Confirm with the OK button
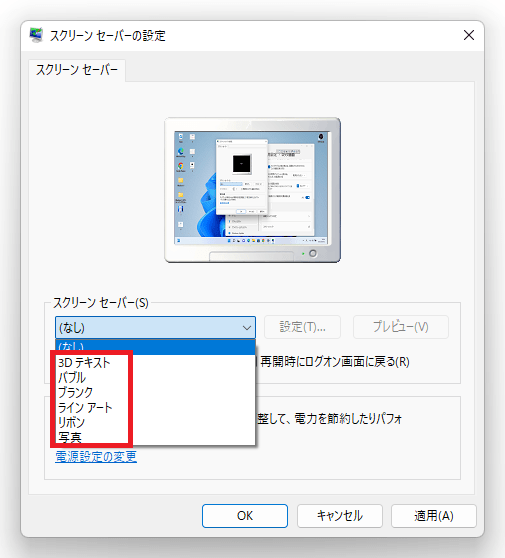This screenshot has height=558, width=505. point(245,516)
